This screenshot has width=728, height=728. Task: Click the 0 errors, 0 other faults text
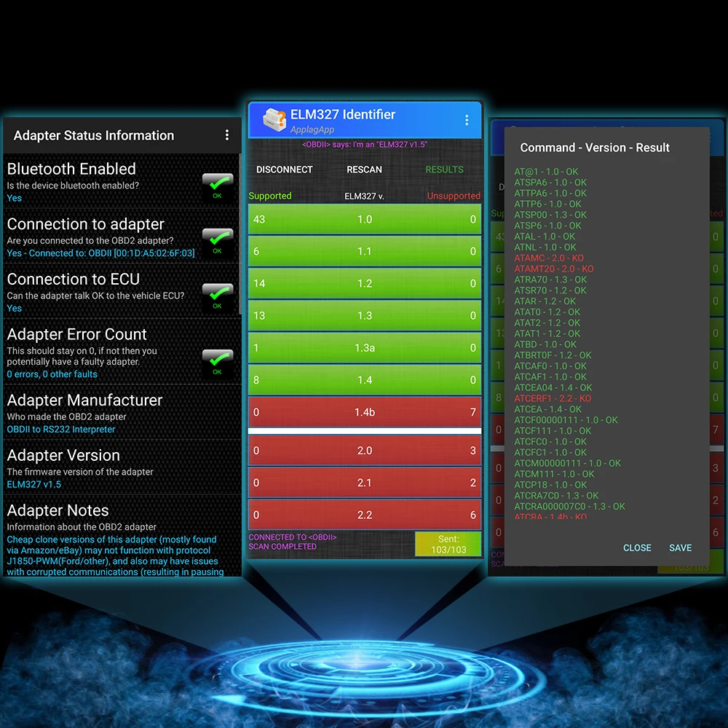point(52,374)
